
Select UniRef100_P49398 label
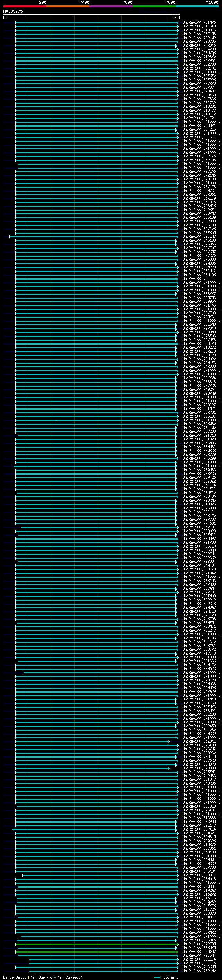[x=199, y=768]
